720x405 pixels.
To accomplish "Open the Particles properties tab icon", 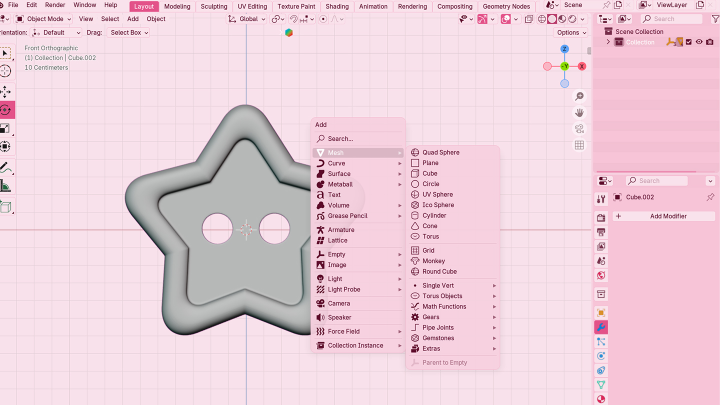I will point(601,342).
